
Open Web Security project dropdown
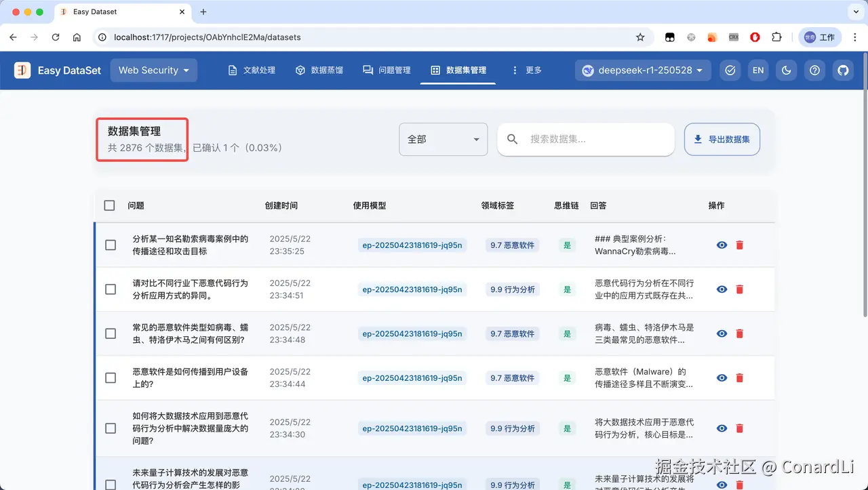(x=154, y=70)
